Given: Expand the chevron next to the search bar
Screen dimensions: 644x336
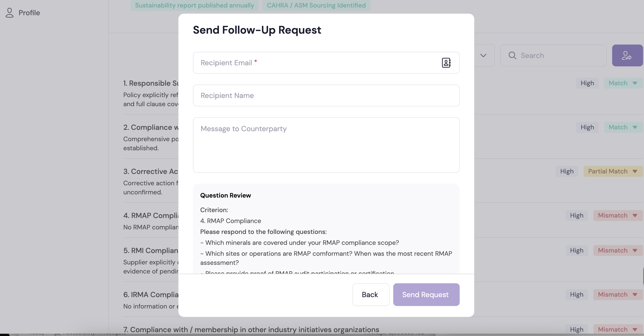Looking at the screenshot, I should pyautogui.click(x=483, y=56).
